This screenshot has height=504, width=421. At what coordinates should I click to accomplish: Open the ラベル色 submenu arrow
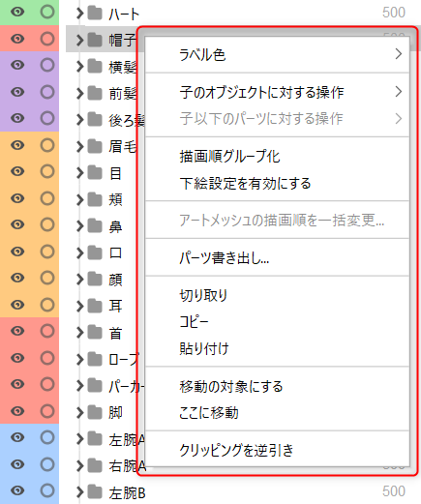399,54
